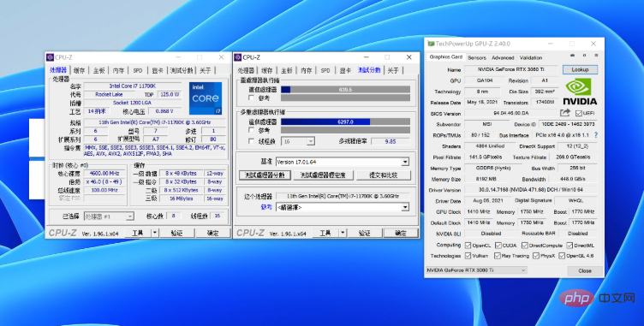Click the single-thread 639.5 score bar

point(345,90)
